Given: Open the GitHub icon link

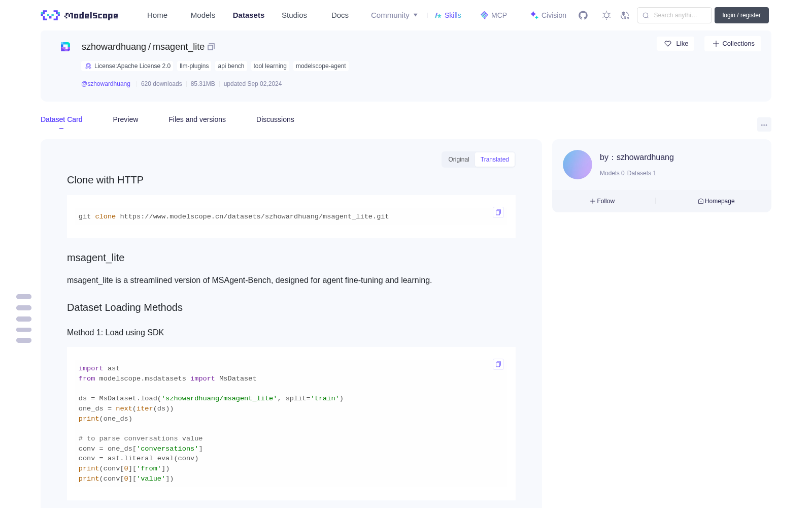Looking at the screenshot, I should coord(583,15).
